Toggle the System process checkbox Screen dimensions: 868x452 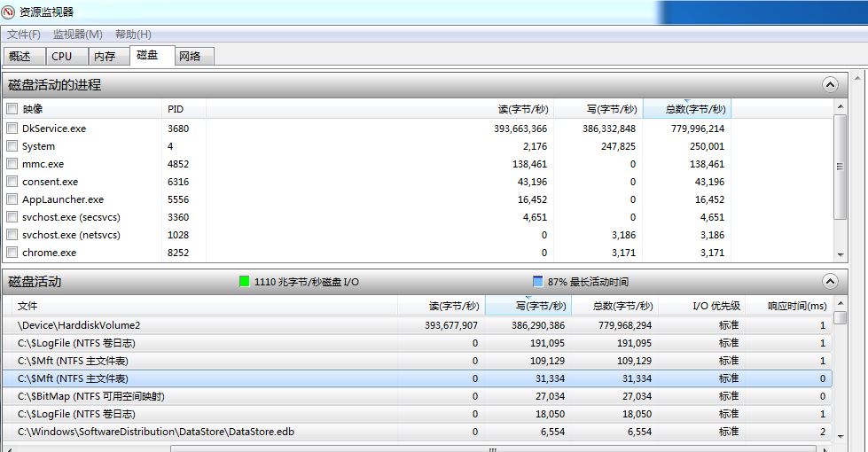(12, 146)
